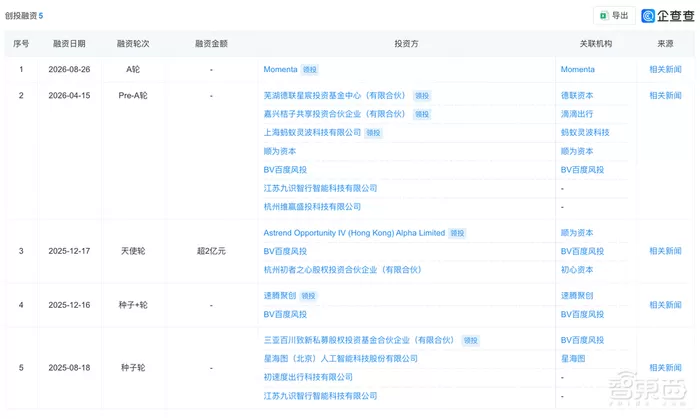Open 相关新闻 for the A轮 row
Viewport: 700px width, 419px height.
click(x=665, y=69)
